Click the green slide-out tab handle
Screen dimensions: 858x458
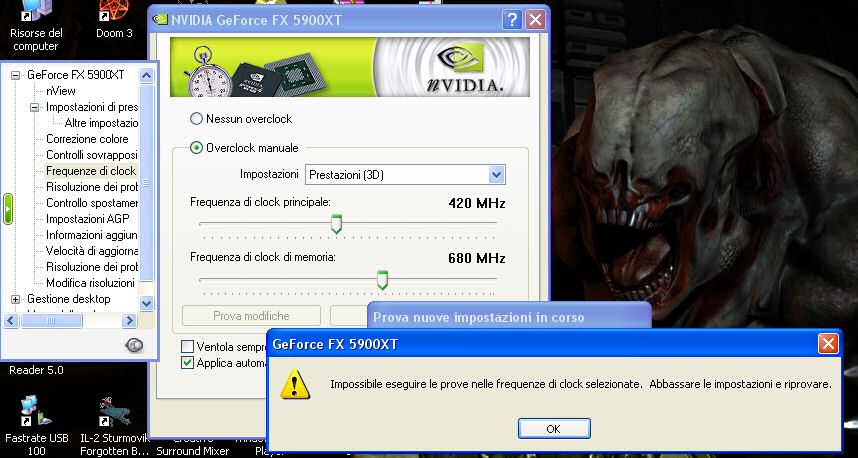[x=8, y=209]
